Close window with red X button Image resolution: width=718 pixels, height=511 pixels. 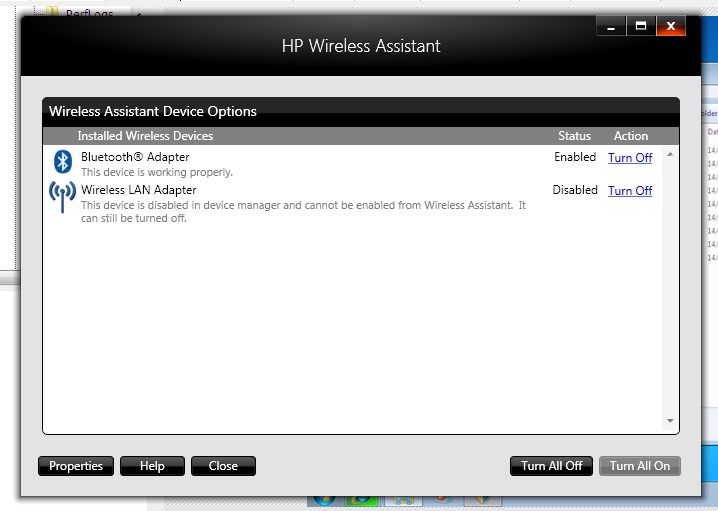pos(671,26)
